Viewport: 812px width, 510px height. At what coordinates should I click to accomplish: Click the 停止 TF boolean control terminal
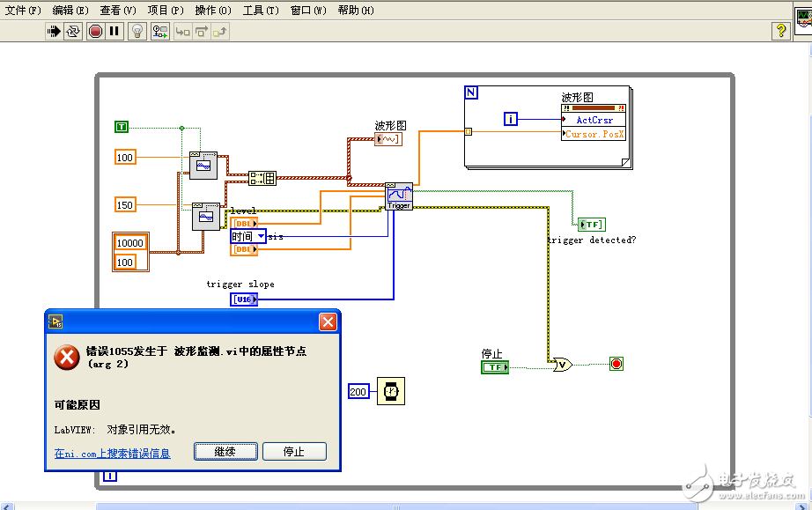coord(495,367)
